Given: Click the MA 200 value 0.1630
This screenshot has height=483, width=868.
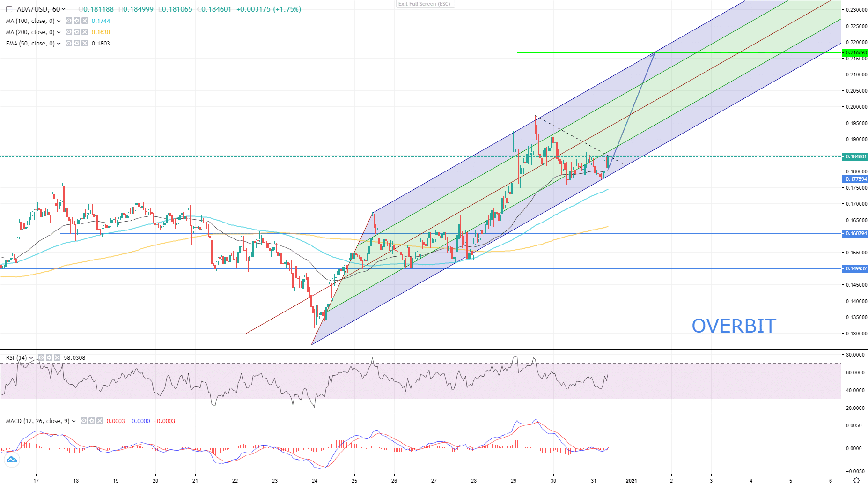Looking at the screenshot, I should [101, 32].
